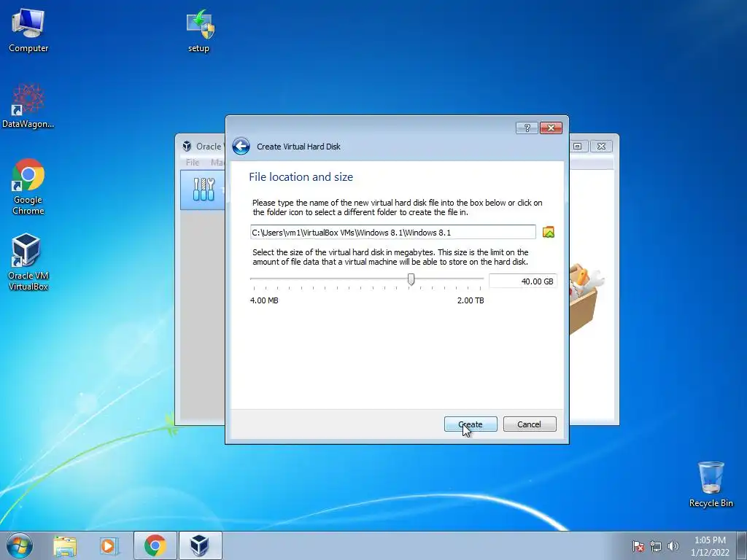This screenshot has width=747, height=560.
Task: Switch to Chrome on the taskbar
Action: pos(155,545)
